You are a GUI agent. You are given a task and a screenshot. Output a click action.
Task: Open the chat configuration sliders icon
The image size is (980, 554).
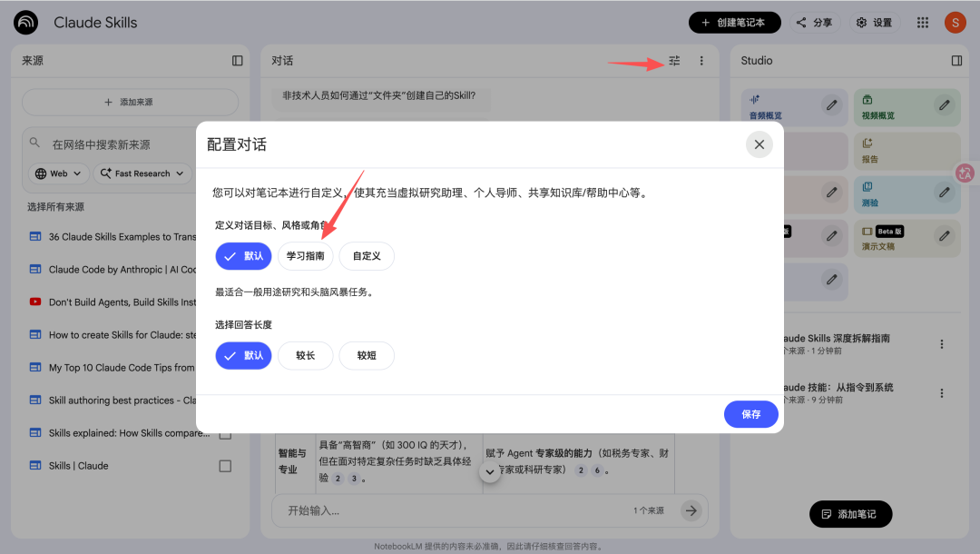pos(674,61)
